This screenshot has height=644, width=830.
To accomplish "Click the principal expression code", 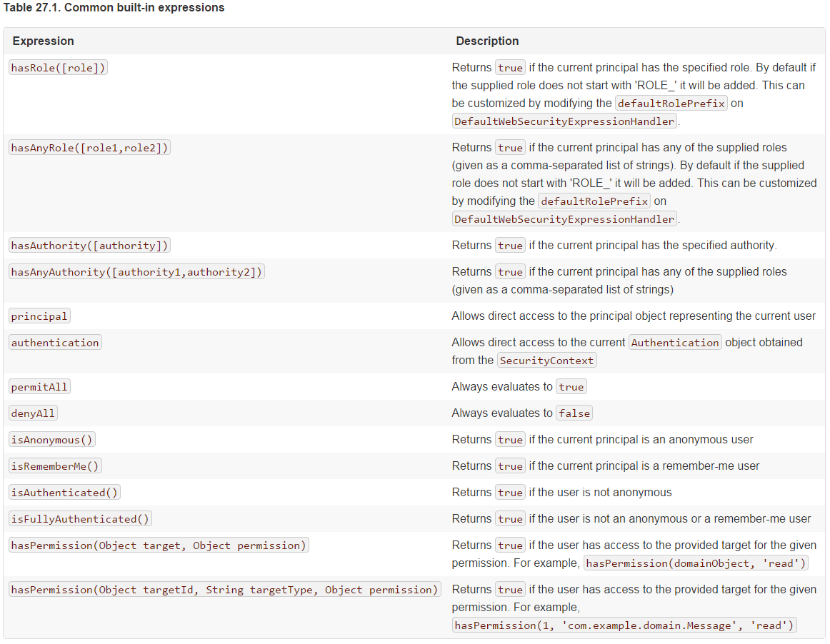I will [x=39, y=316].
